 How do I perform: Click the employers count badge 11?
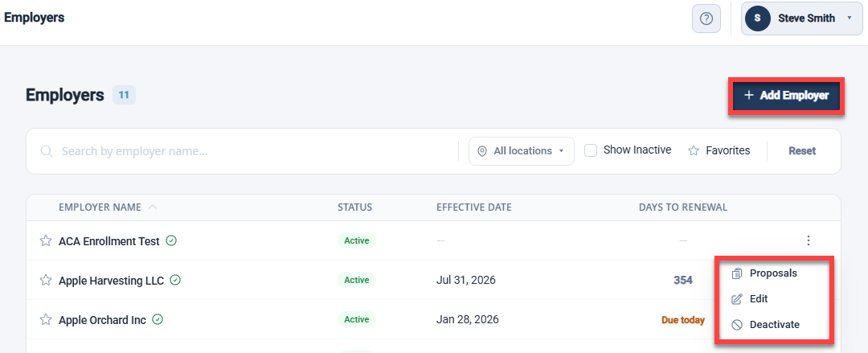[x=124, y=96]
